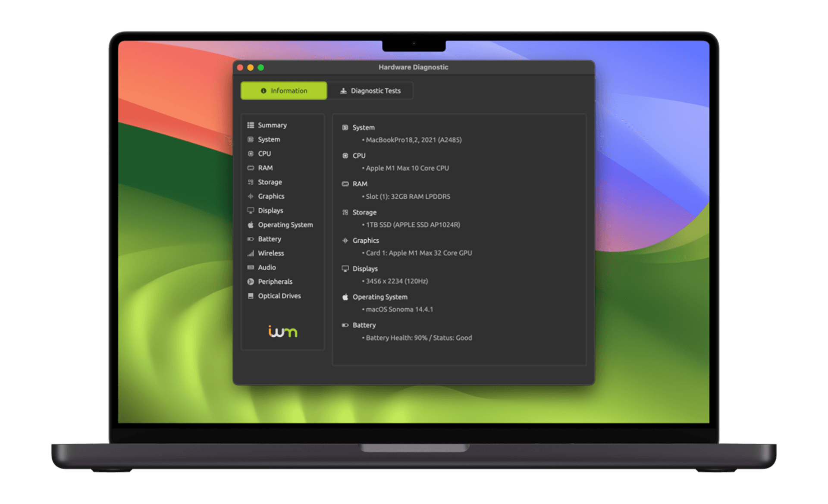828x504 pixels.
Task: Select the CPU section icon
Action: (251, 153)
